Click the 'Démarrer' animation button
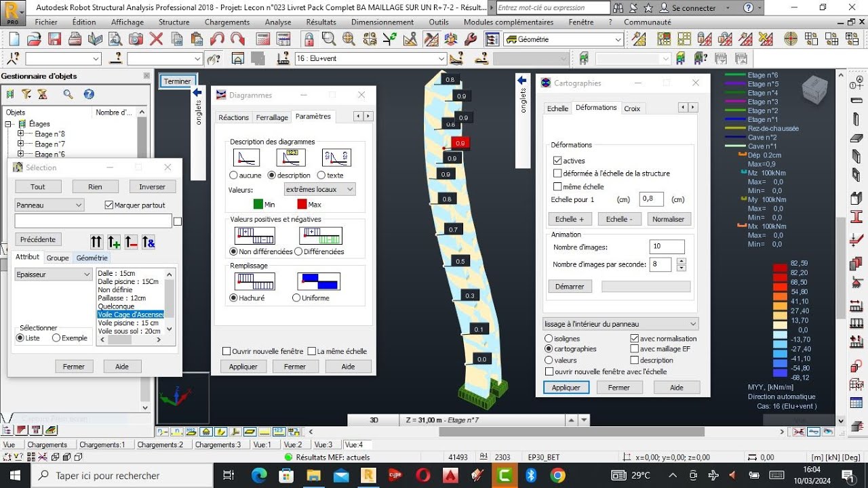Image resolution: width=868 pixels, height=488 pixels. [x=570, y=286]
